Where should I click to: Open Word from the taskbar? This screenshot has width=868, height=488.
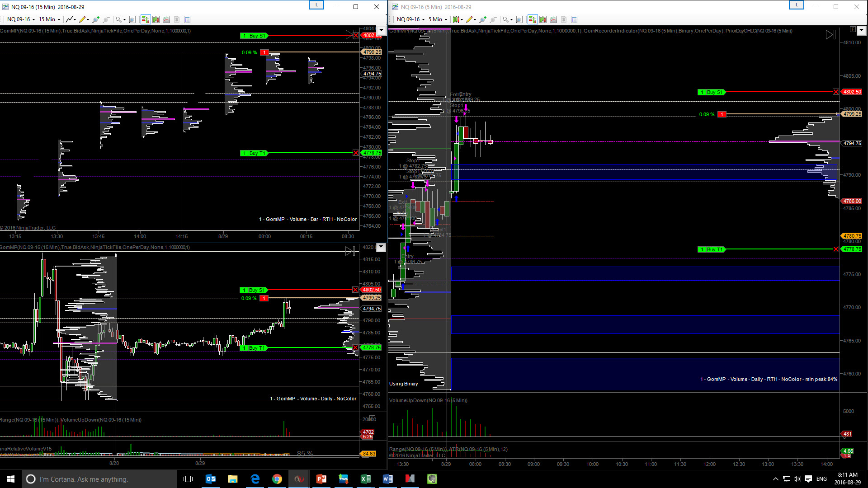tap(388, 479)
